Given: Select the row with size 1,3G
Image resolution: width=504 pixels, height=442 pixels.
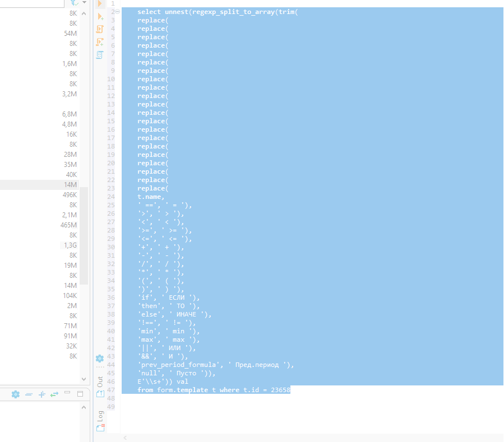Looking at the screenshot, I should (39, 245).
